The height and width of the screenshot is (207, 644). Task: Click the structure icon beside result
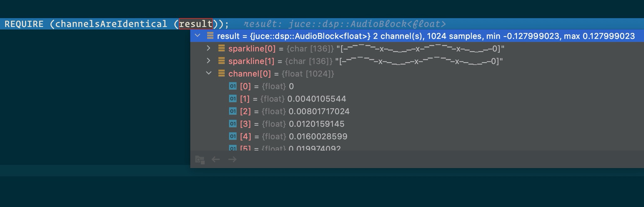click(210, 36)
